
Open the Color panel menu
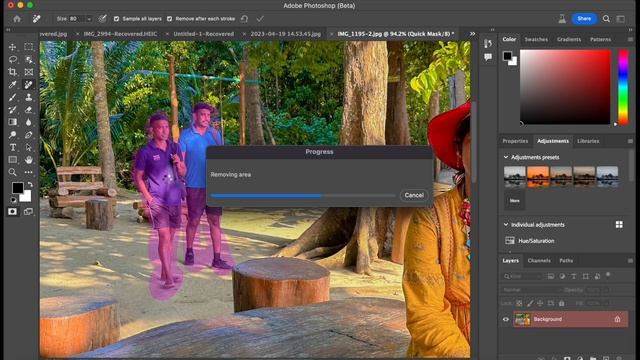(630, 40)
